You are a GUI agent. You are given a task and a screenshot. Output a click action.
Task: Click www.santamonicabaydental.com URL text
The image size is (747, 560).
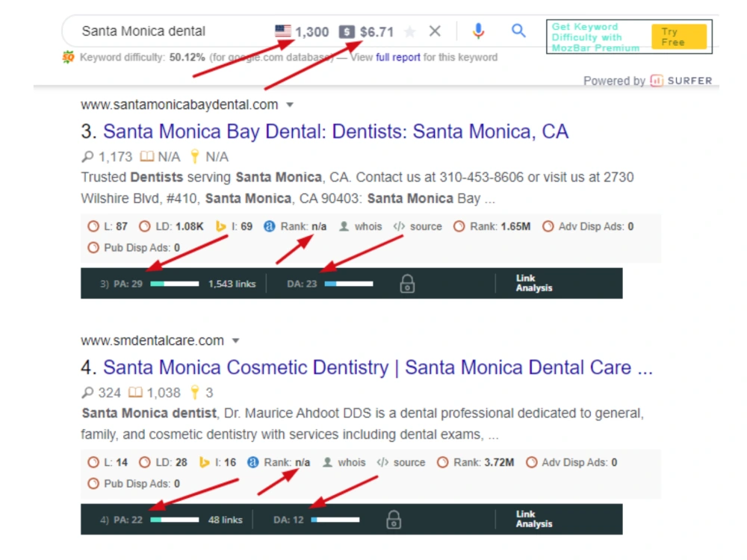point(179,105)
